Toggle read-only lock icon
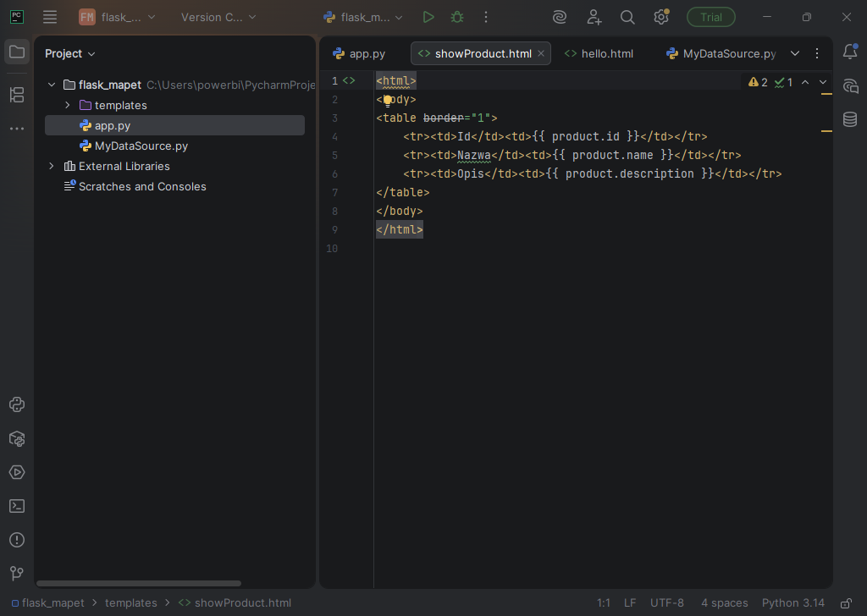Image resolution: width=867 pixels, height=616 pixels. (846, 602)
